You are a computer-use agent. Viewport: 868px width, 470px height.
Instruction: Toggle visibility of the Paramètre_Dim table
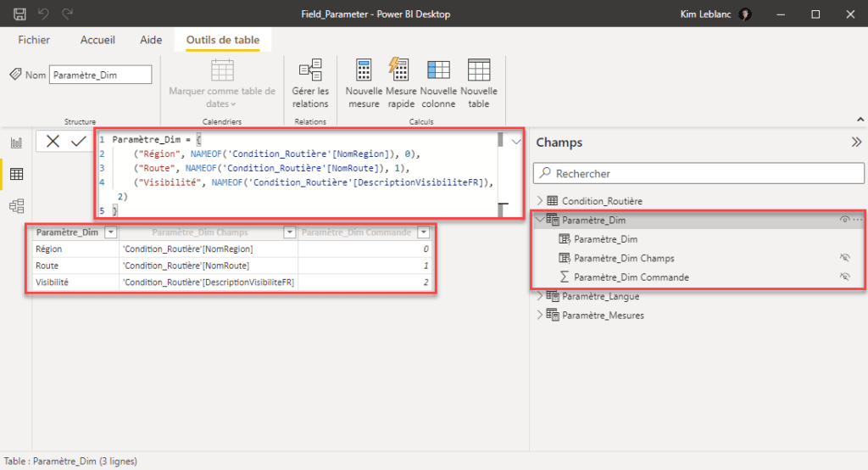(x=845, y=220)
